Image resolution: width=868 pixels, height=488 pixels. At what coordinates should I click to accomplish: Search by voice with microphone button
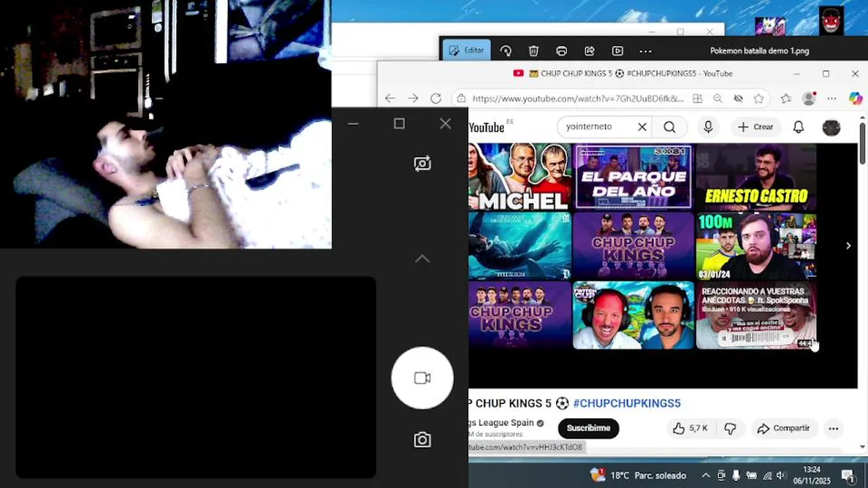pyautogui.click(x=708, y=127)
